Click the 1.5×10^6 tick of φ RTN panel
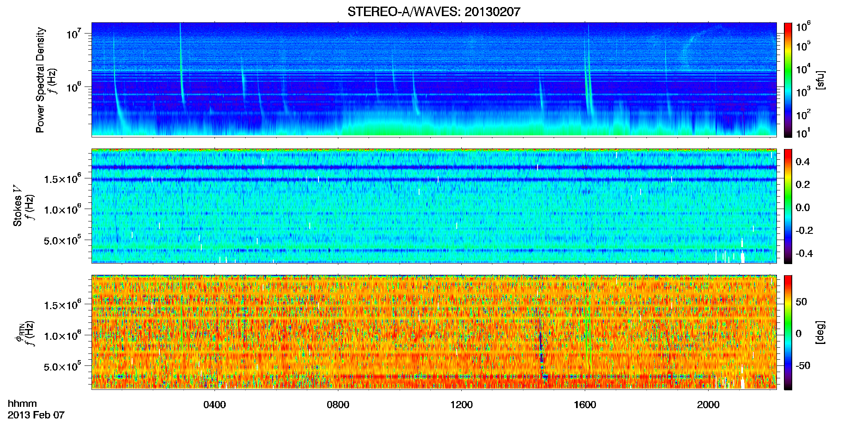868x447 pixels. tap(62, 305)
